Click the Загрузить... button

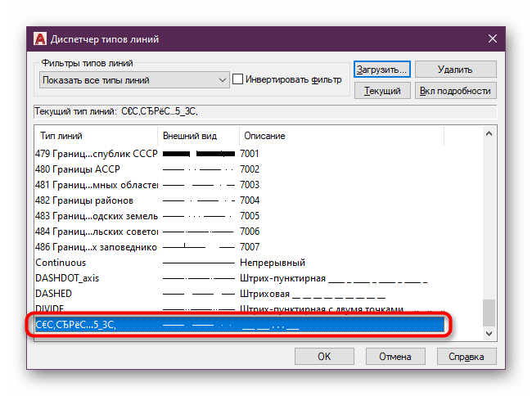click(x=382, y=70)
